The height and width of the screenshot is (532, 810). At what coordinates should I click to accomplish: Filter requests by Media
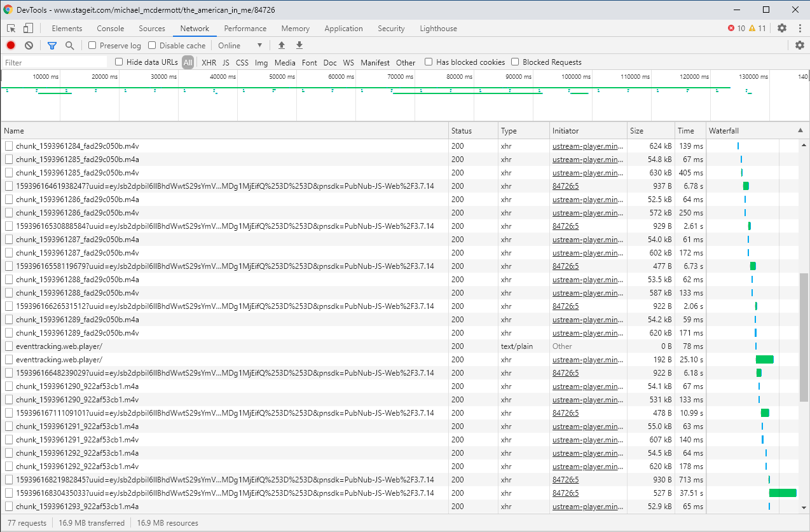(x=285, y=62)
